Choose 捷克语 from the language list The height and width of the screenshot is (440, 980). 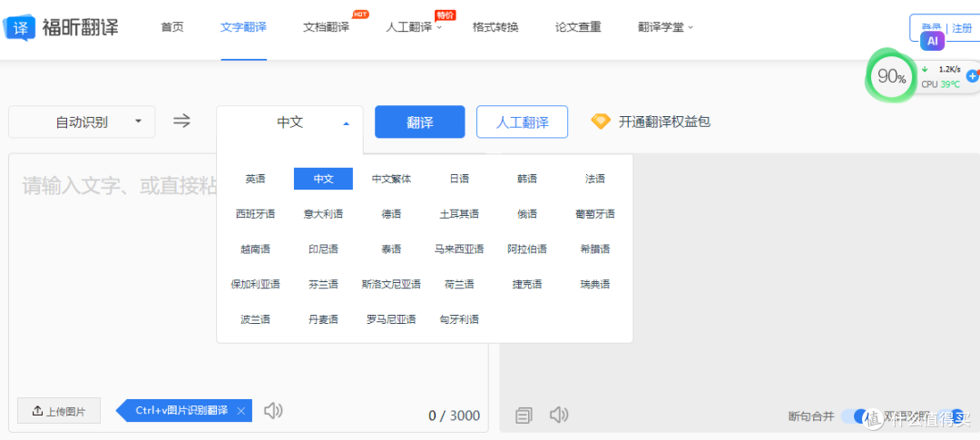527,284
